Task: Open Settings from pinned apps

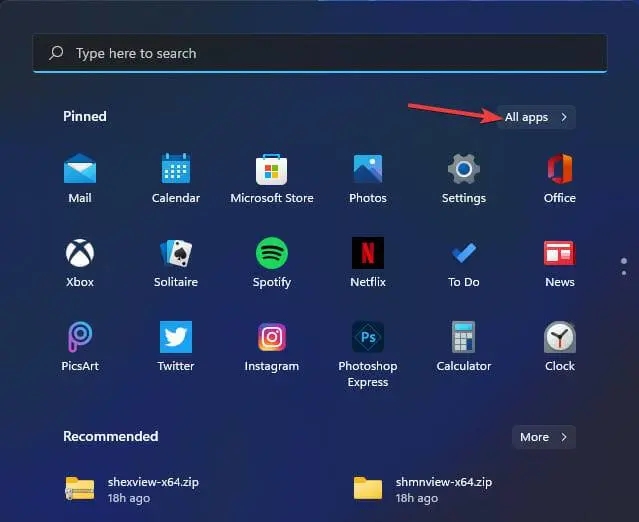Action: (x=464, y=178)
